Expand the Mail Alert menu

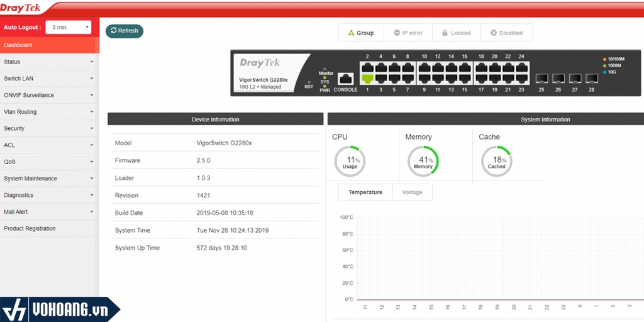tap(49, 212)
